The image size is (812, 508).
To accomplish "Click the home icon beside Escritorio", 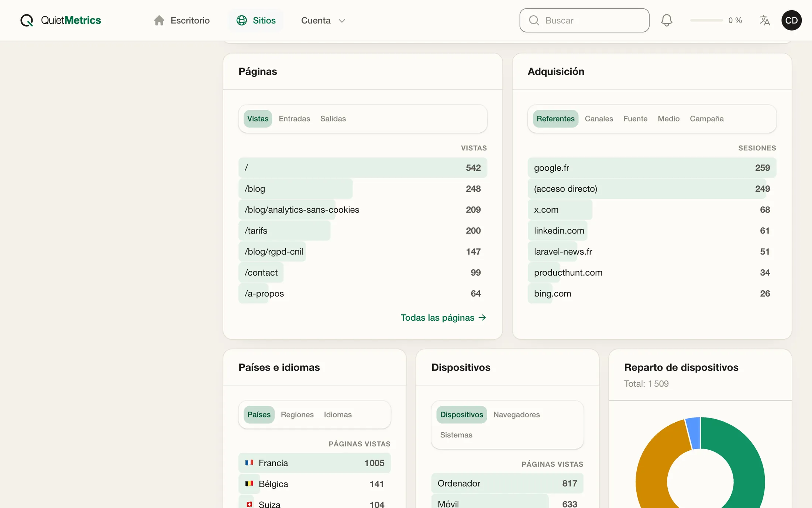I will point(159,20).
